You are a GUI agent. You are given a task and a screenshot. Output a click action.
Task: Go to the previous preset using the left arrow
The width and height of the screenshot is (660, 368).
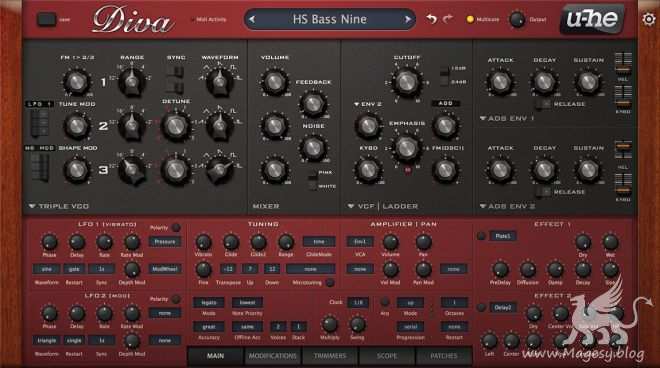click(252, 19)
